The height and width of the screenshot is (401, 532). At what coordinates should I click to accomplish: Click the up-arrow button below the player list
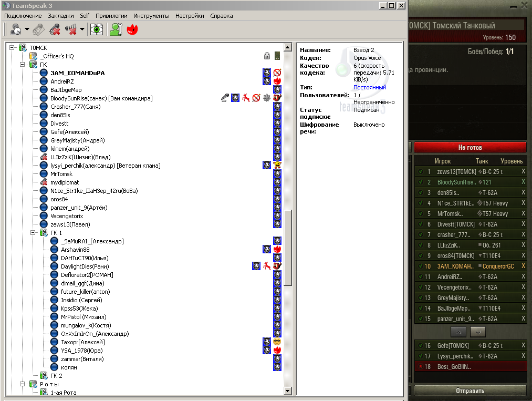click(x=458, y=332)
